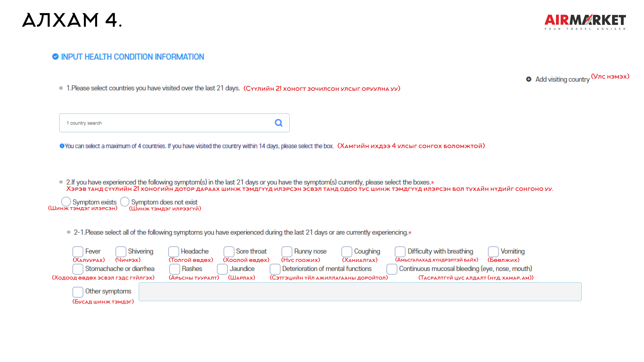Check Deterioration of mental functions checkbox
The width and height of the screenshot is (644, 362).
[275, 269]
